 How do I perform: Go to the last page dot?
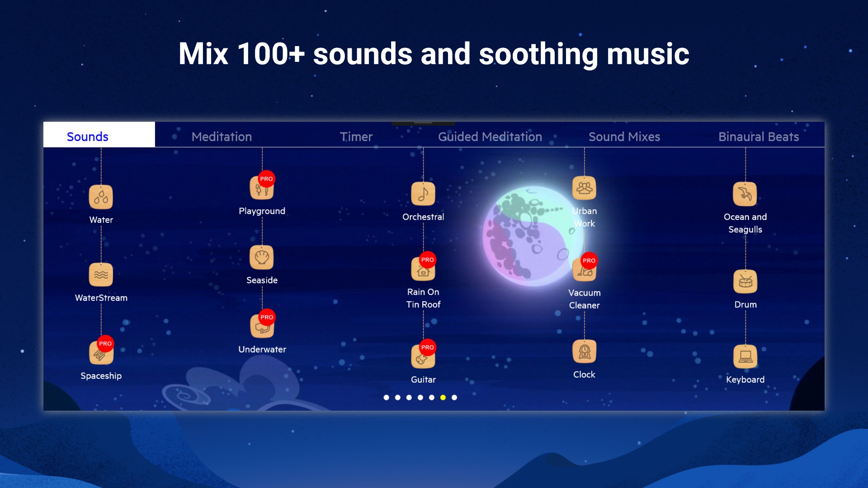point(454,398)
